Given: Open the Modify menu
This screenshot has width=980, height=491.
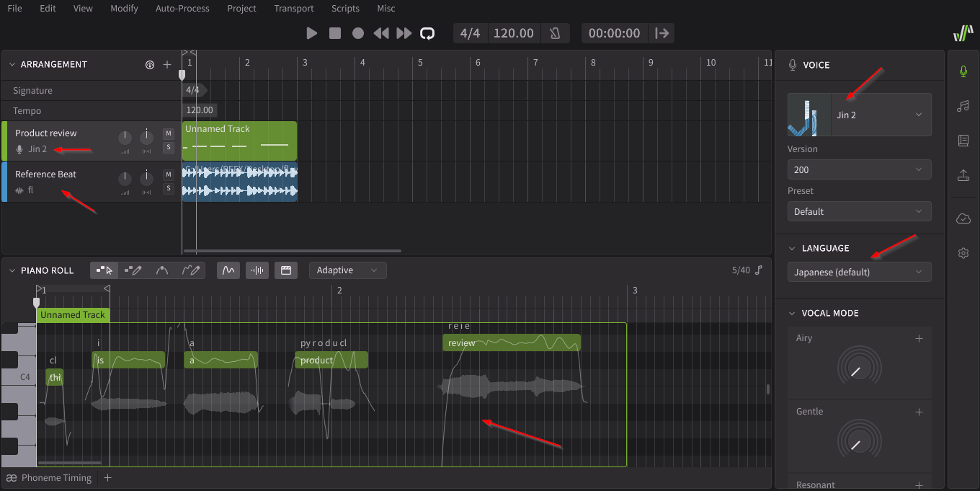Looking at the screenshot, I should pos(125,9).
